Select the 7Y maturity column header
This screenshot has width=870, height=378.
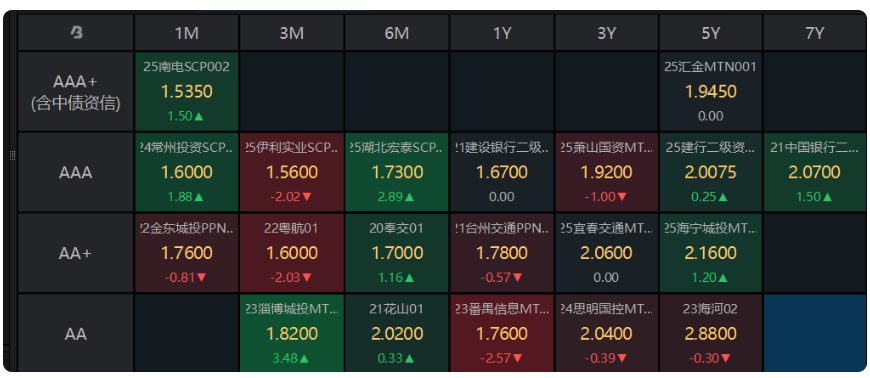point(814,33)
